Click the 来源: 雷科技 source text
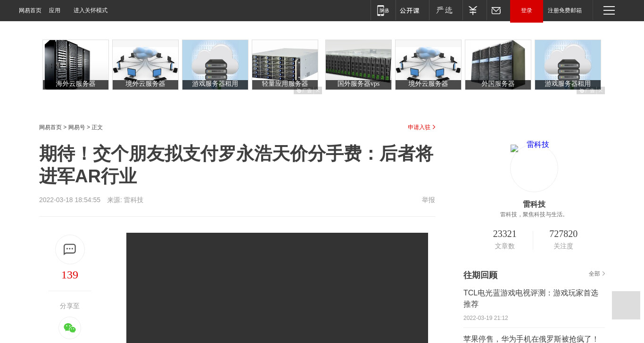Screen dimensions: 644x343 [125, 200]
